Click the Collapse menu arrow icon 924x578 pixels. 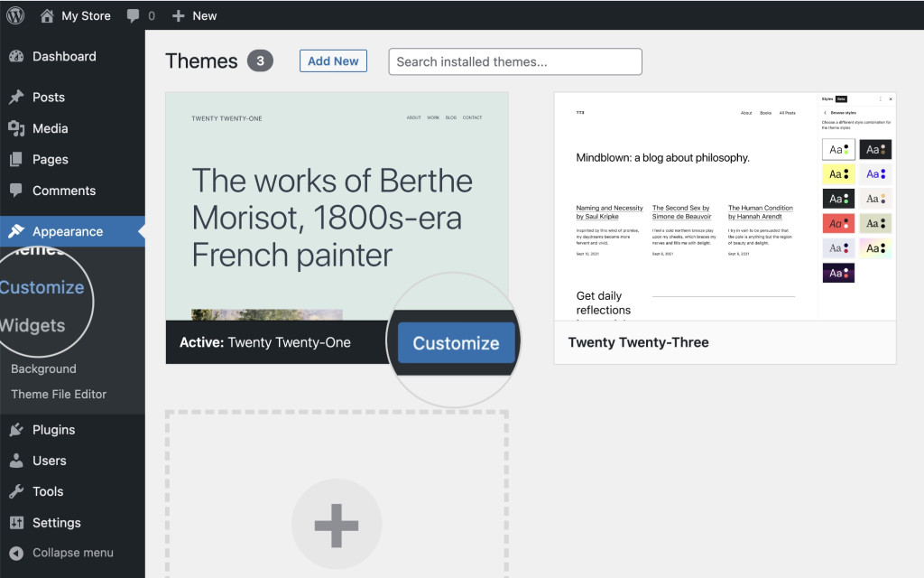pos(16,553)
